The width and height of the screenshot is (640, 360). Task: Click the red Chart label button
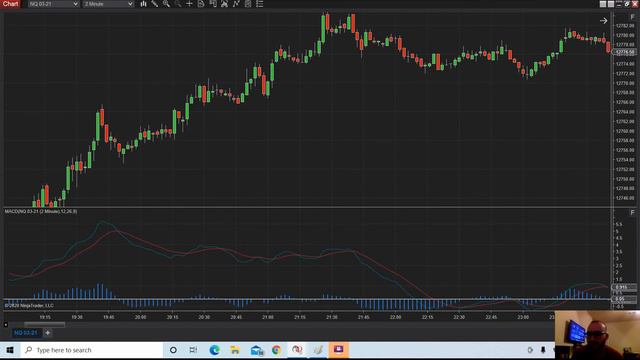pos(10,4)
